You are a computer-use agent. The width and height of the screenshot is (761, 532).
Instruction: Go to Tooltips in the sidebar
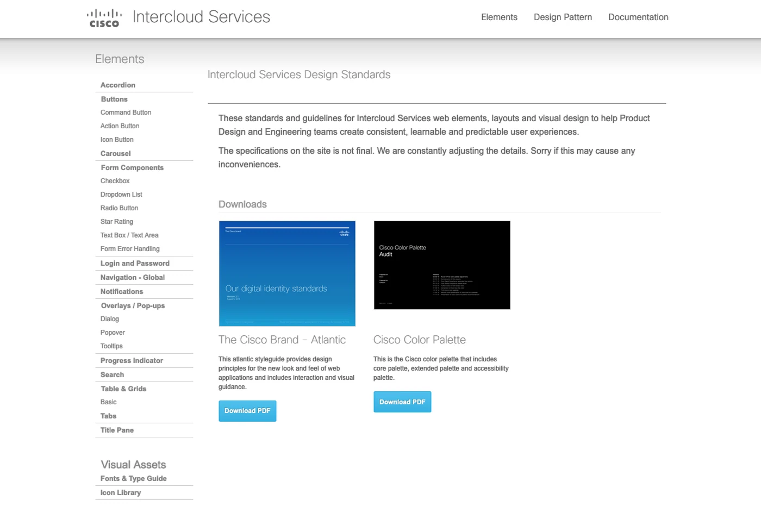click(111, 346)
